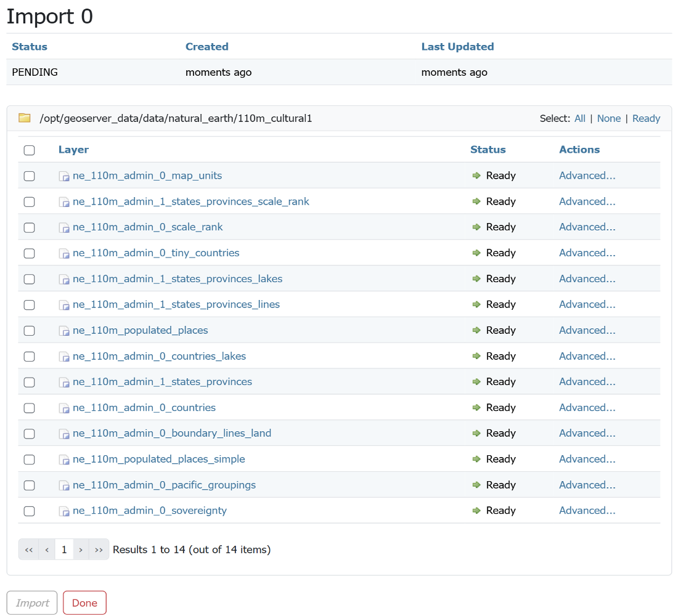678x616 pixels.
Task: Tick ne_110m_admin_0_tiny_countries checkbox
Action: [30, 253]
